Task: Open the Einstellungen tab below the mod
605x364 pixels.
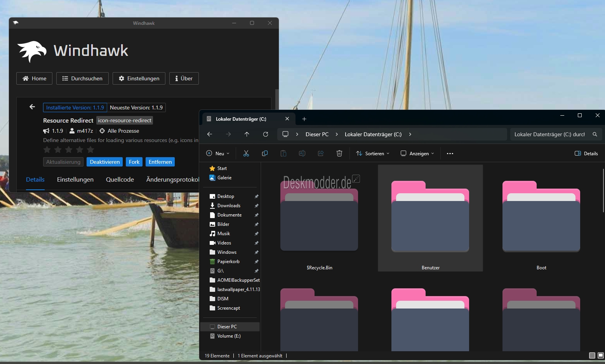Action: pyautogui.click(x=75, y=180)
